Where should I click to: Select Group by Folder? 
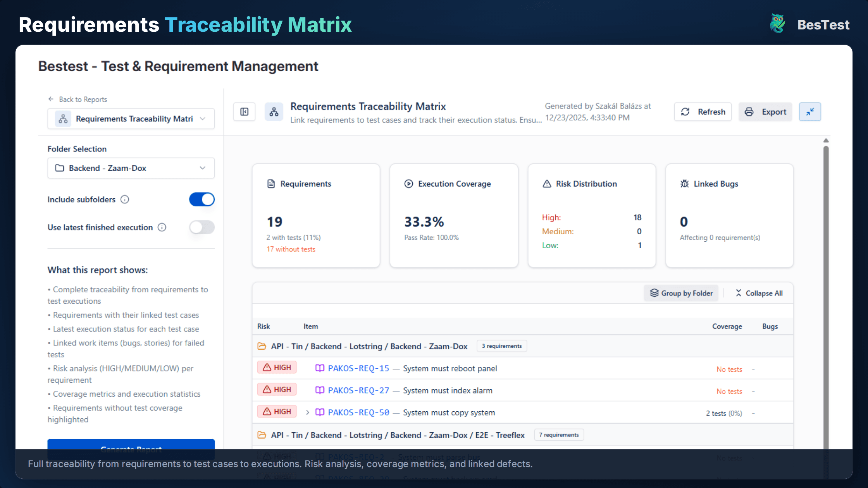click(x=681, y=293)
